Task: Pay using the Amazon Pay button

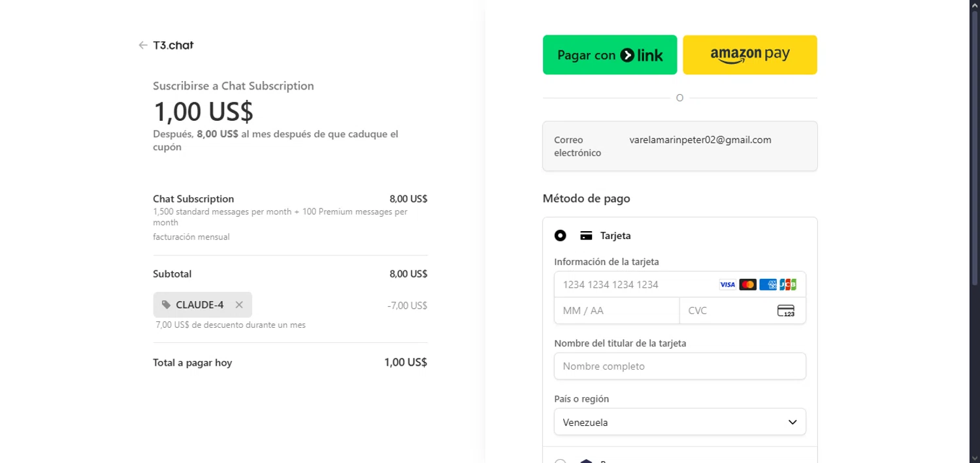Action: 749,55
